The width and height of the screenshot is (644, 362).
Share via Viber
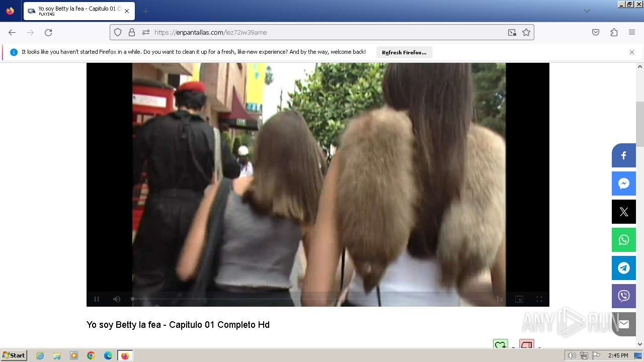624,296
